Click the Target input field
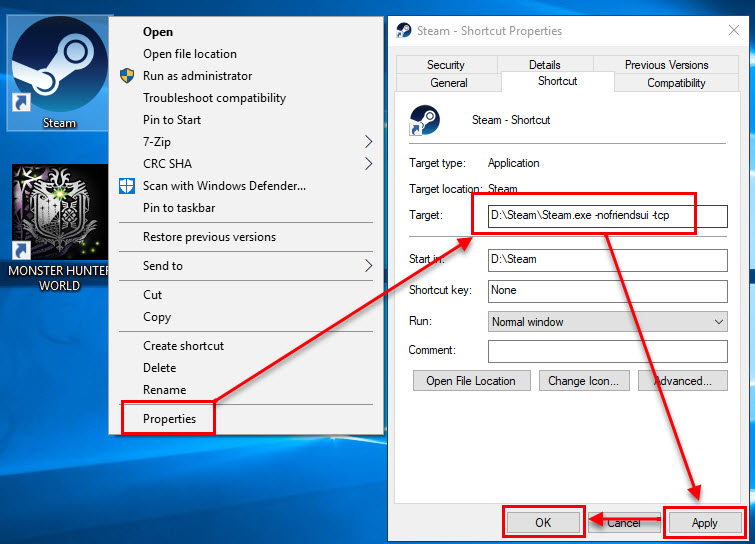 (x=608, y=216)
